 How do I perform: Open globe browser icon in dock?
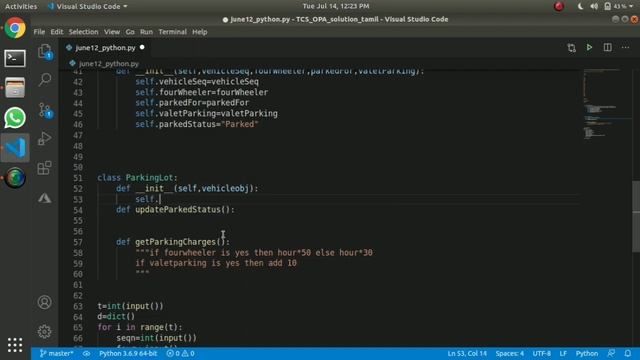[15, 178]
